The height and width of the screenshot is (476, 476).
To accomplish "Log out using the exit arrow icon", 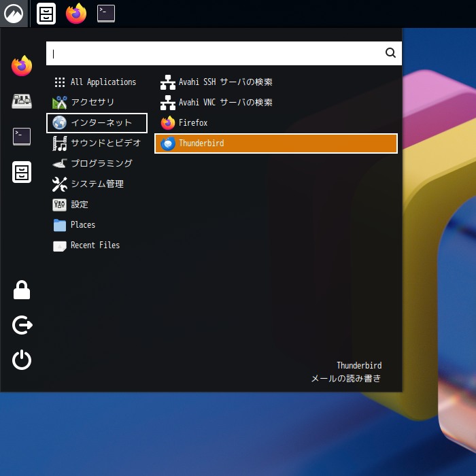I will click(x=22, y=325).
